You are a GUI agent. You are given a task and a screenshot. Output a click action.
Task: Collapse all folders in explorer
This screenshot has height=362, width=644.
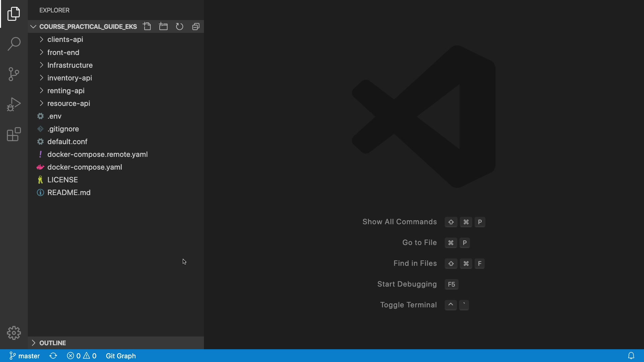(x=196, y=26)
